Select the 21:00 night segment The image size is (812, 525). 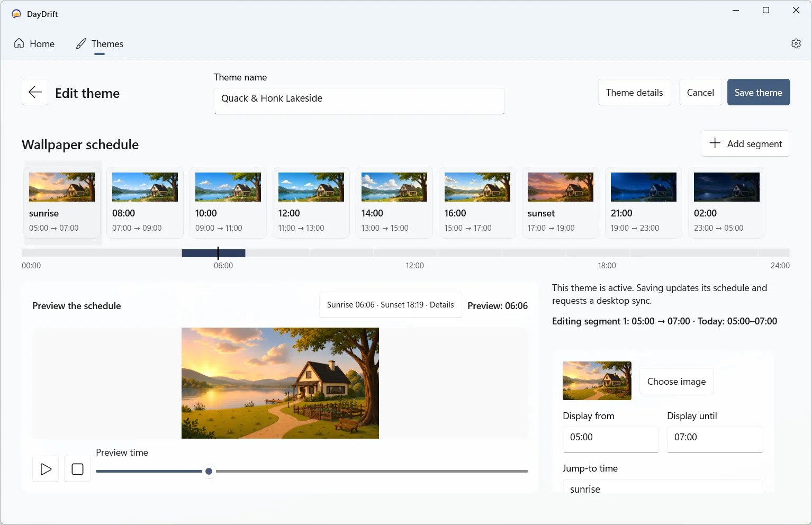pyautogui.click(x=644, y=203)
